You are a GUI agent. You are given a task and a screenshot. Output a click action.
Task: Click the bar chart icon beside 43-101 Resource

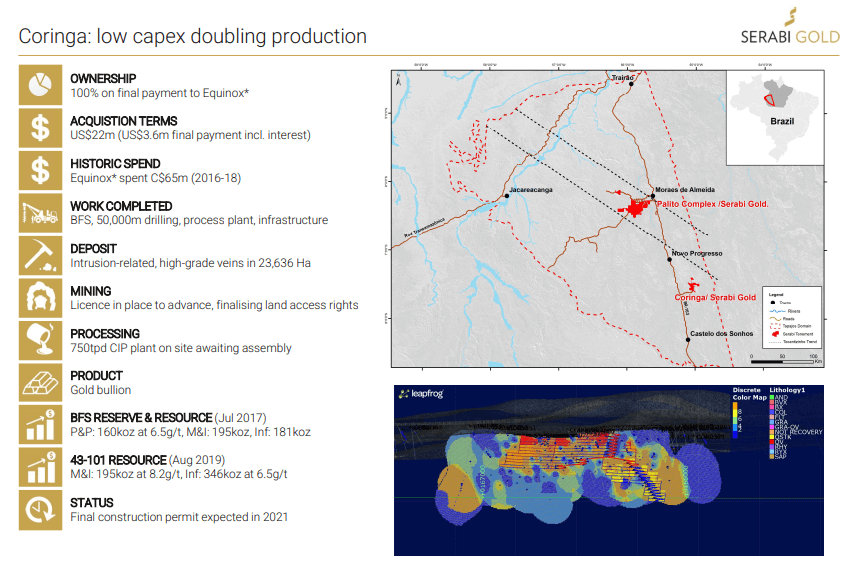click(40, 467)
